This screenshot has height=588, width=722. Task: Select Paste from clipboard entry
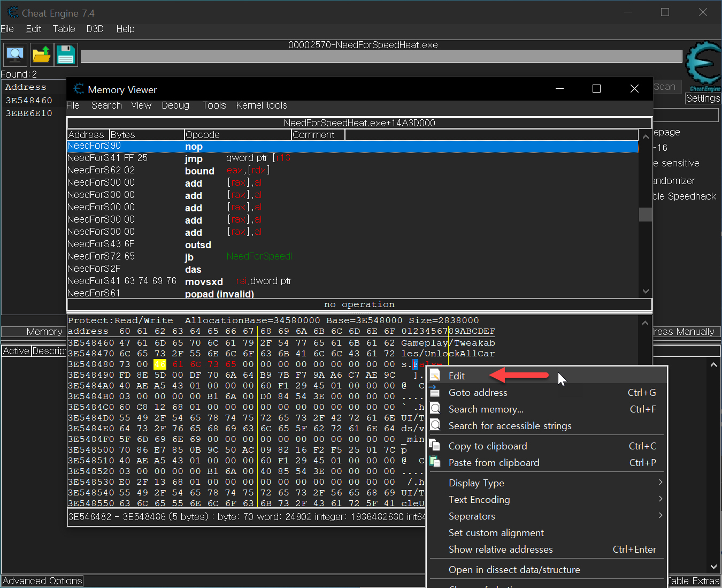pyautogui.click(x=547, y=462)
